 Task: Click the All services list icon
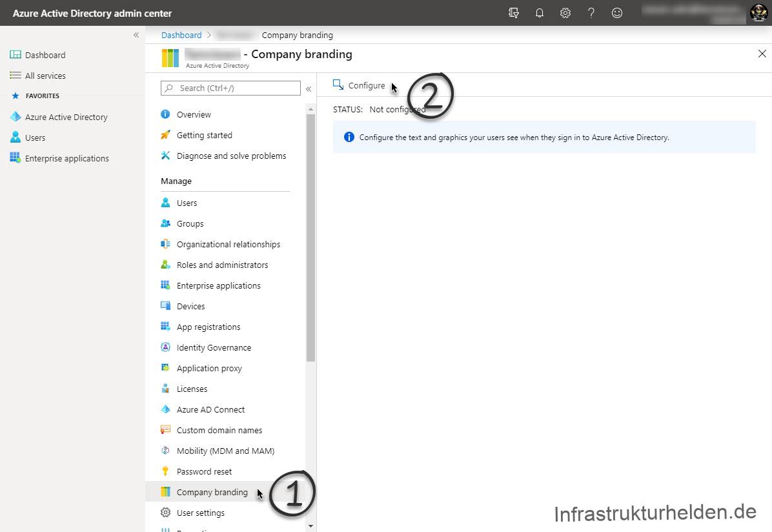(15, 76)
